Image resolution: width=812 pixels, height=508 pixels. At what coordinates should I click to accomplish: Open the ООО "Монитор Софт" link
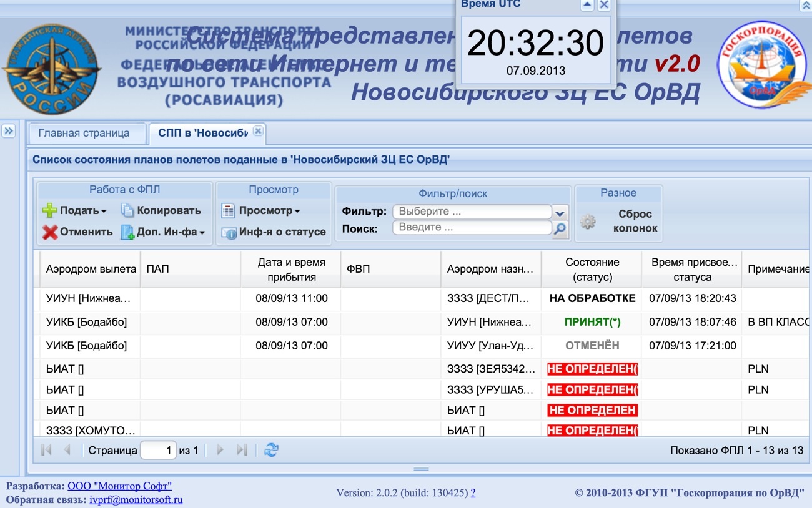(119, 486)
